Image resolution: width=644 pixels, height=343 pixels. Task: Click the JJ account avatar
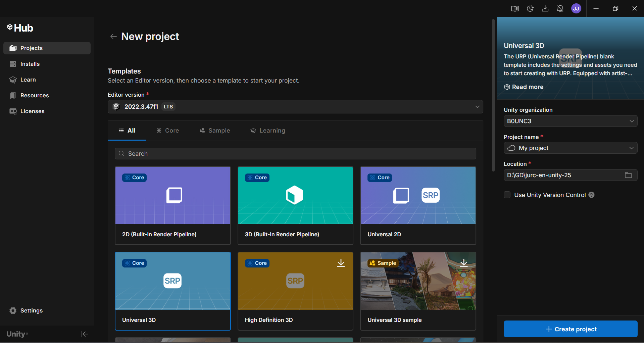click(576, 8)
